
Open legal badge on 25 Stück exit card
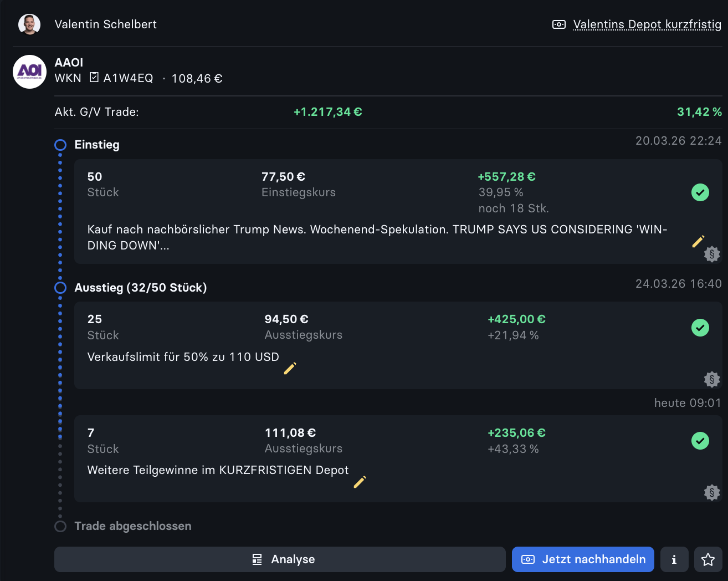point(711,379)
